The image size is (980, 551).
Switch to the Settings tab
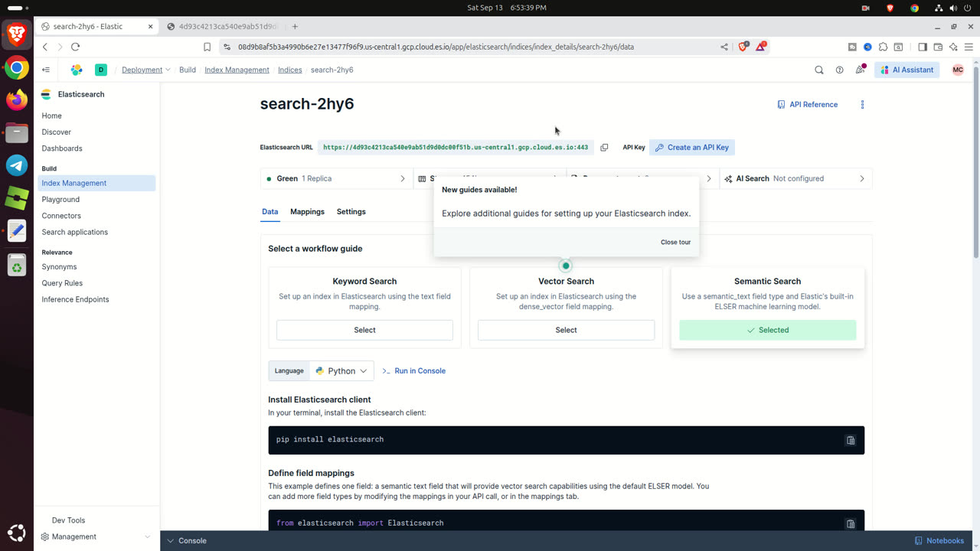pyautogui.click(x=351, y=211)
